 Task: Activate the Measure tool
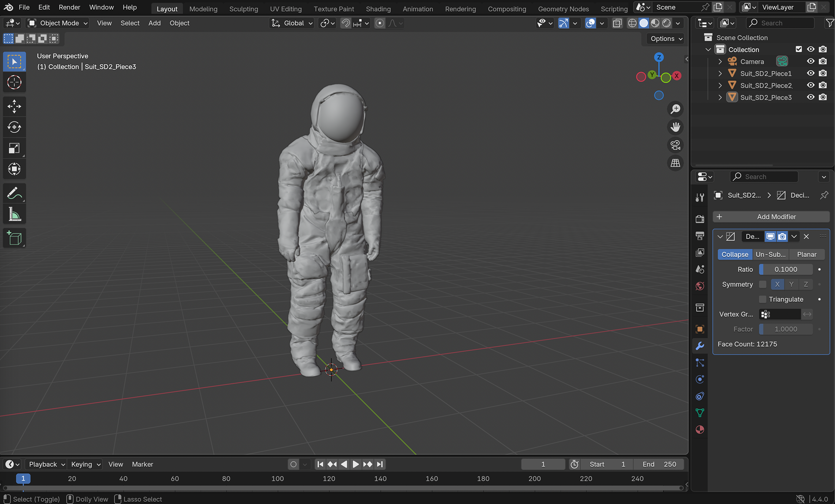point(14,214)
